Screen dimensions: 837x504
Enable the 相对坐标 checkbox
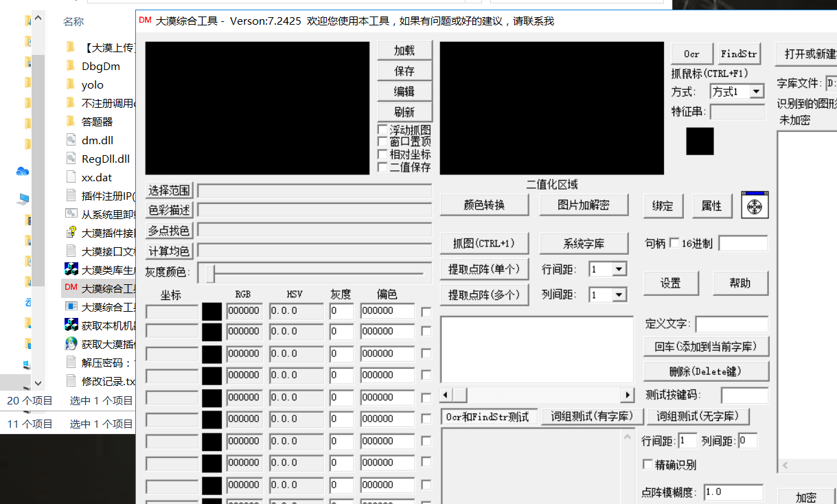point(382,154)
